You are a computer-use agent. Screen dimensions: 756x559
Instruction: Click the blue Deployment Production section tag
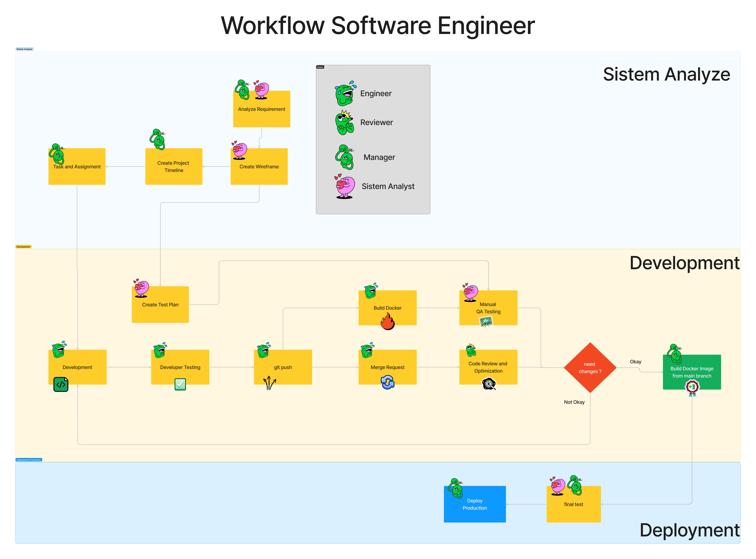point(29,460)
